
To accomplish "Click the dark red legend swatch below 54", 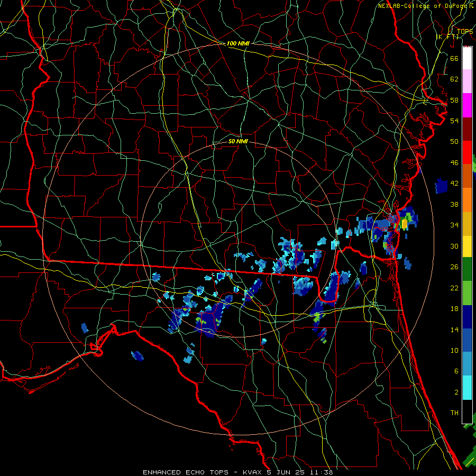I will click(467, 129).
